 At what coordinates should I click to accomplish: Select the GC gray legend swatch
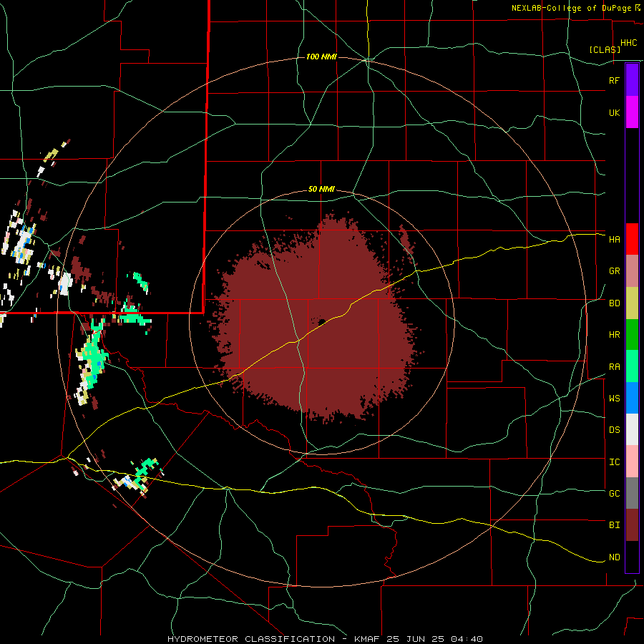click(632, 493)
